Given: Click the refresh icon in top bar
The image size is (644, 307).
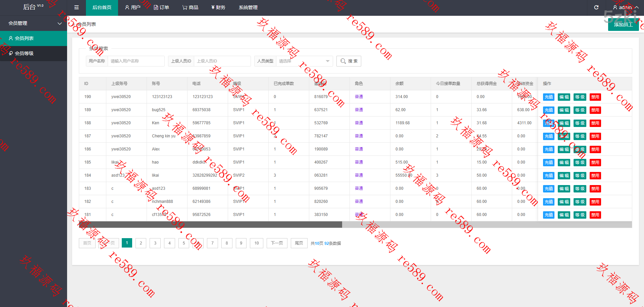Looking at the screenshot, I should point(596,7).
